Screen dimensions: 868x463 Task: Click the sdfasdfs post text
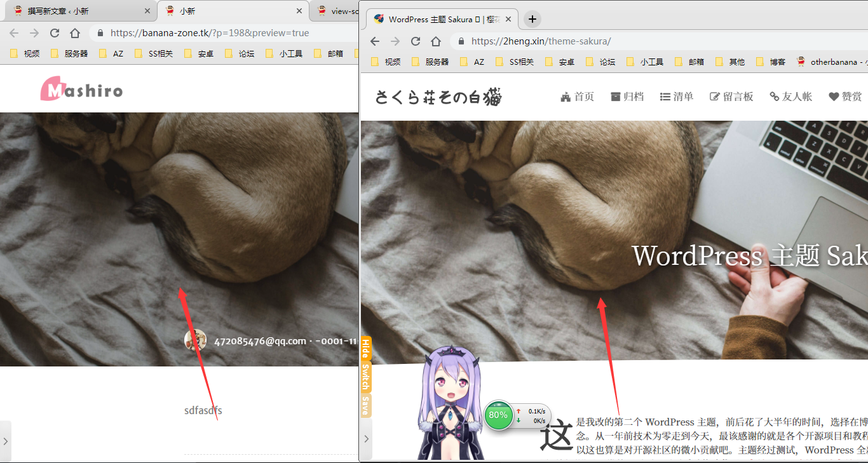pos(203,410)
